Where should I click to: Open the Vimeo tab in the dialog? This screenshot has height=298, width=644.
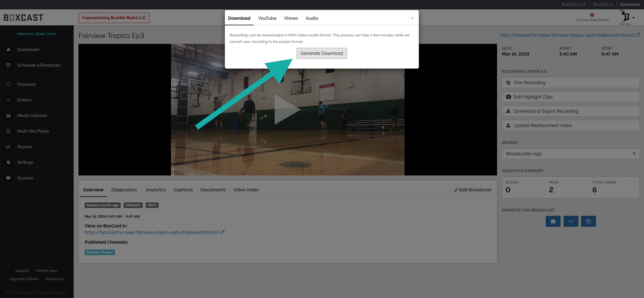pos(291,18)
